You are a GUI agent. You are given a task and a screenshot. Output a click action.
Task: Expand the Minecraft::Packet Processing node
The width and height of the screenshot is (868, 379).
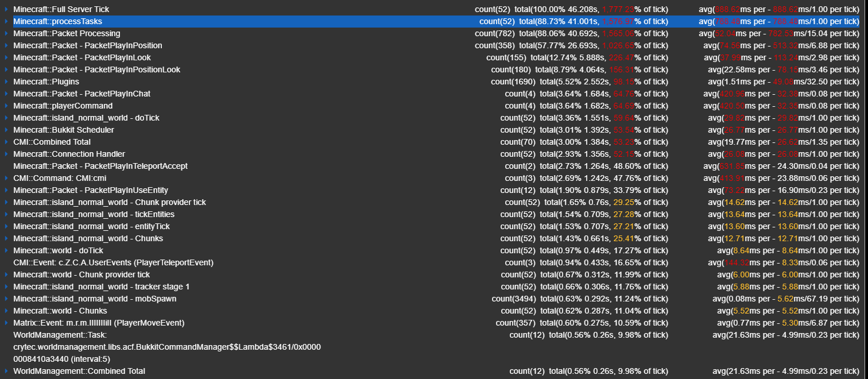coord(6,33)
